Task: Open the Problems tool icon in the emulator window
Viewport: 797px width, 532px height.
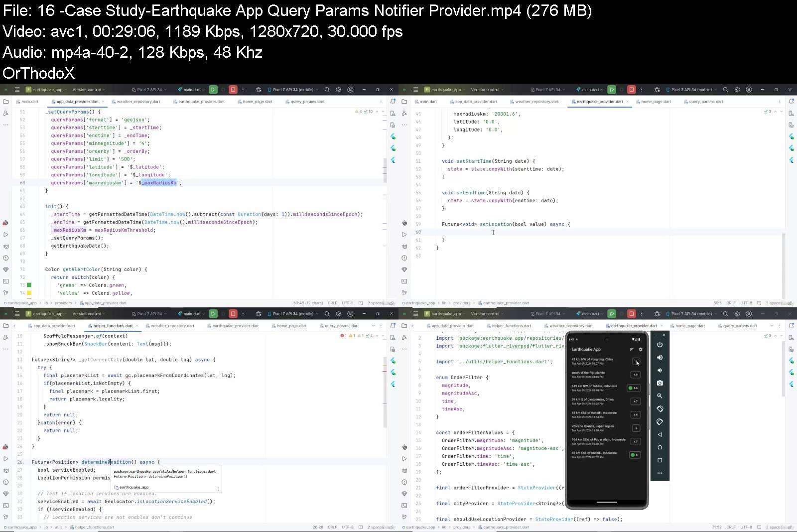Action: 404,482
